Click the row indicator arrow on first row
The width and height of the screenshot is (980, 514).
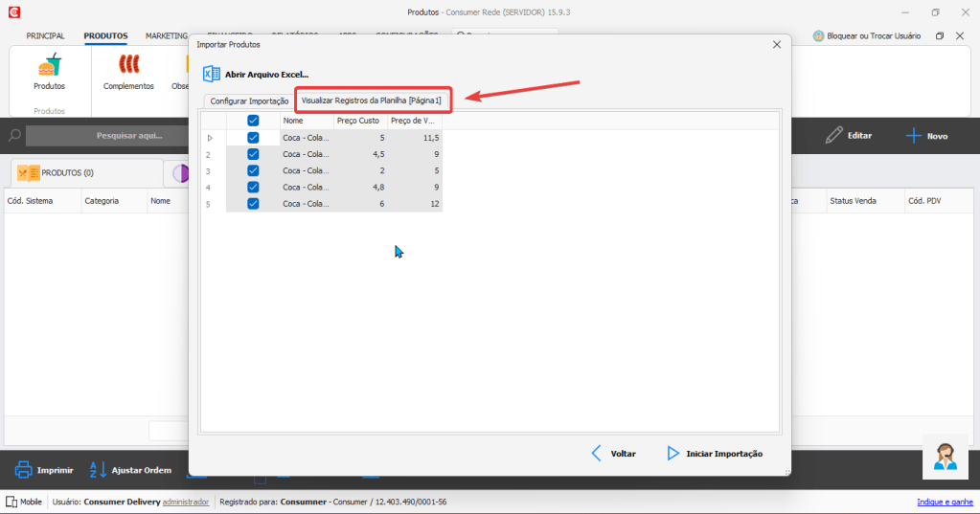click(210, 138)
